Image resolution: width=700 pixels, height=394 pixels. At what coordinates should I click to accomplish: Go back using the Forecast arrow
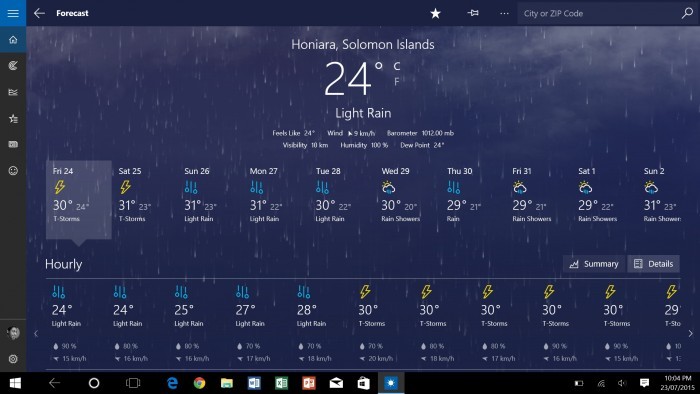39,13
